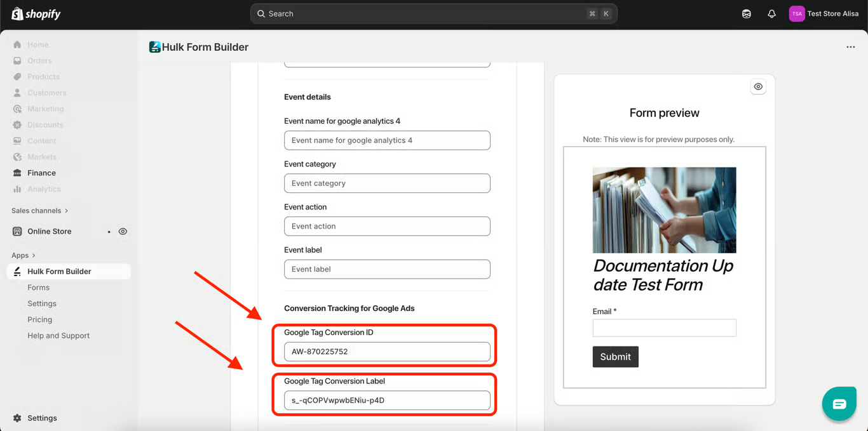Open the Pricing subpage

click(39, 319)
